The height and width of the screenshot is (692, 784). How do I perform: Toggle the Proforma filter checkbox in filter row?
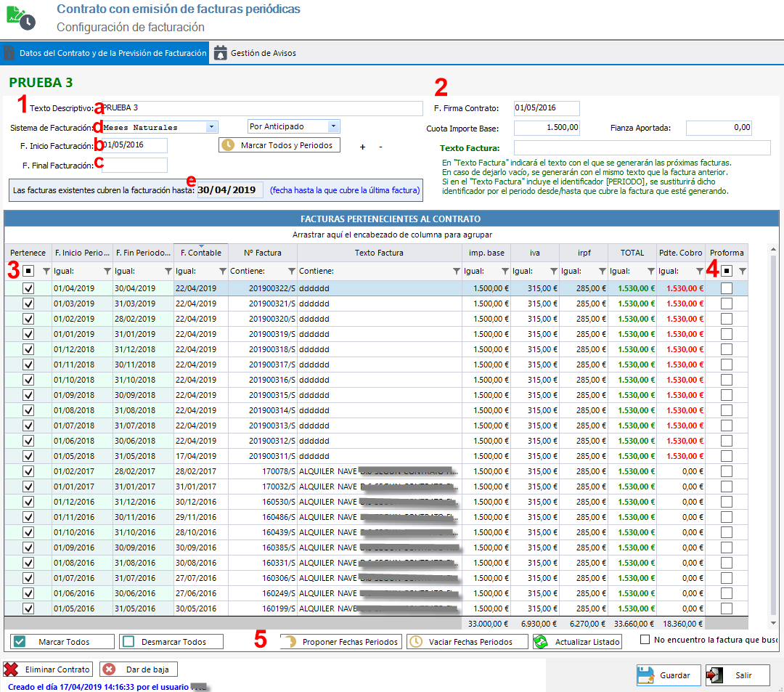pyautogui.click(x=727, y=271)
